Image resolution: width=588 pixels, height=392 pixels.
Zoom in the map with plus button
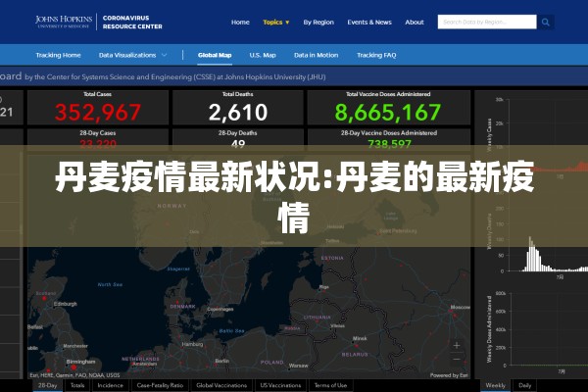457,346
